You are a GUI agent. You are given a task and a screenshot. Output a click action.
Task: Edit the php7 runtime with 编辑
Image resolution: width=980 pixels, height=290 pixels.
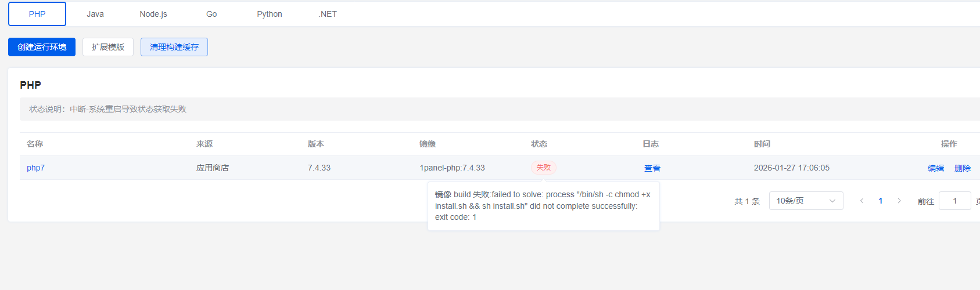click(x=936, y=168)
